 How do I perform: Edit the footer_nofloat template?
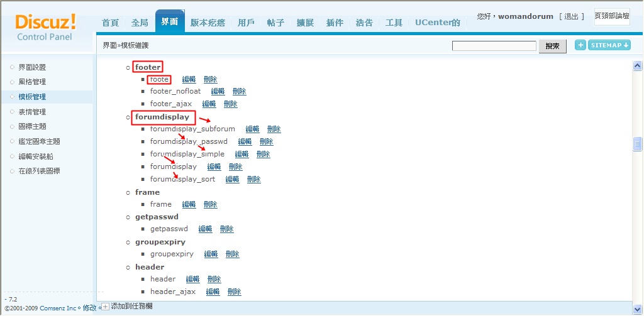(x=218, y=92)
